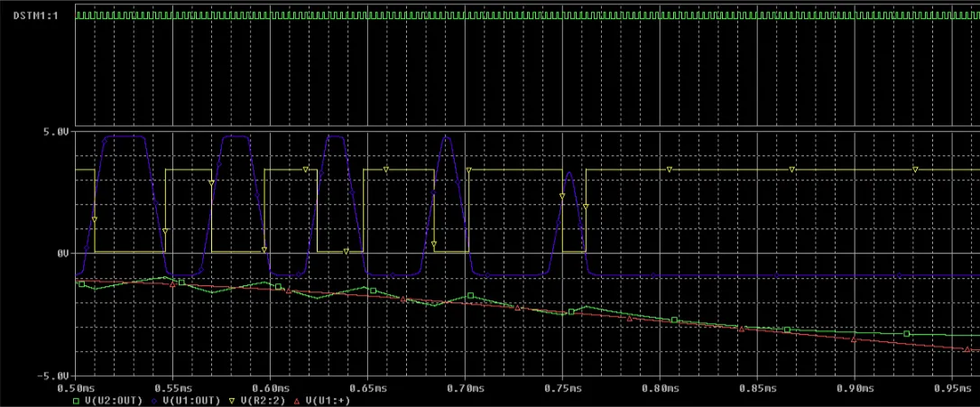The image size is (980, 407).
Task: Click the 0.95ms time axis label
Action: click(950, 386)
